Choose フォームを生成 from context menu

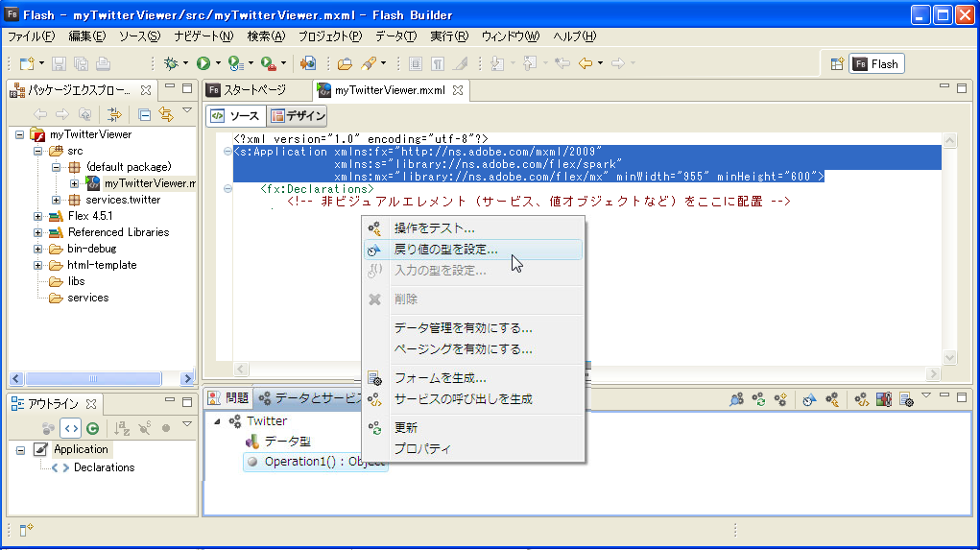[x=473, y=378]
